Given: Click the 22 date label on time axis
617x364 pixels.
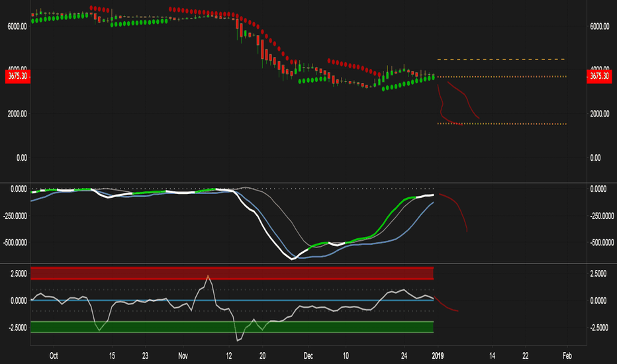Looking at the screenshot, I should (526, 356).
